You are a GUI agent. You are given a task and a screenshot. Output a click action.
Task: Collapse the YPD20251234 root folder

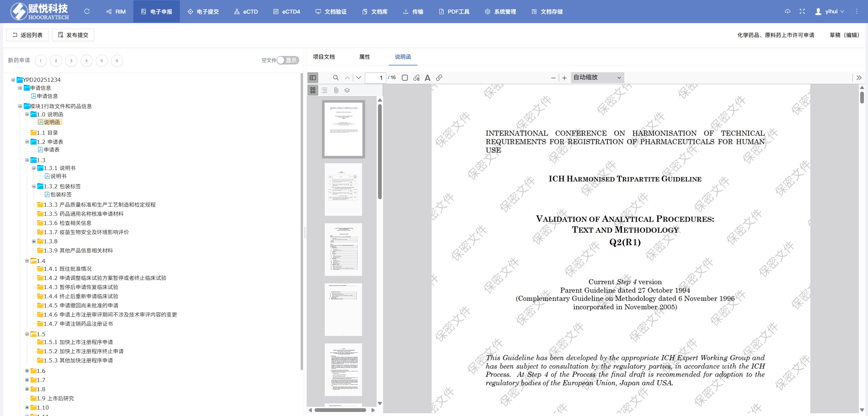pos(13,80)
